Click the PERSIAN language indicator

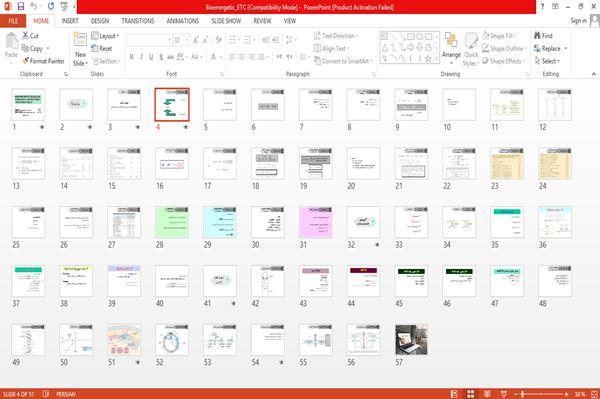point(66,394)
